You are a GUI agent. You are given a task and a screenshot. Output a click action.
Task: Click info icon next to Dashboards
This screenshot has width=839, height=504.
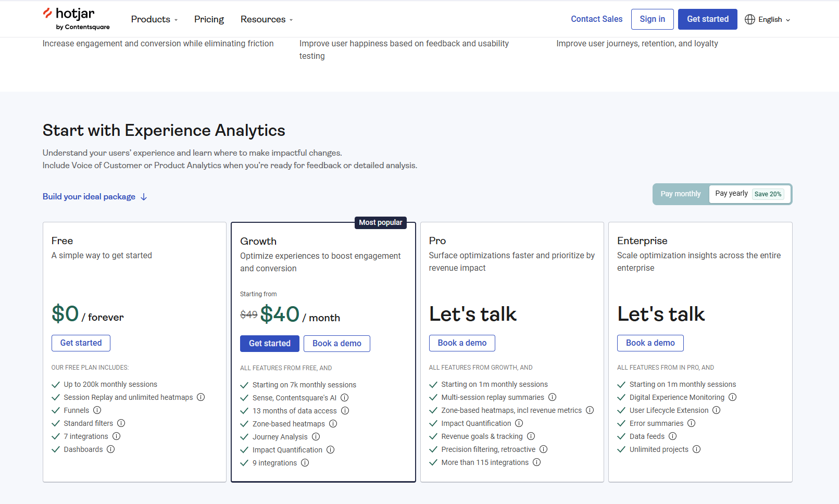tap(110, 449)
